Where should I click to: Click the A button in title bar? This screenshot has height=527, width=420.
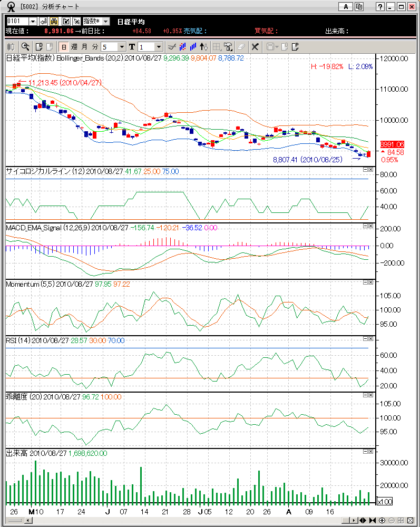coord(346,6)
